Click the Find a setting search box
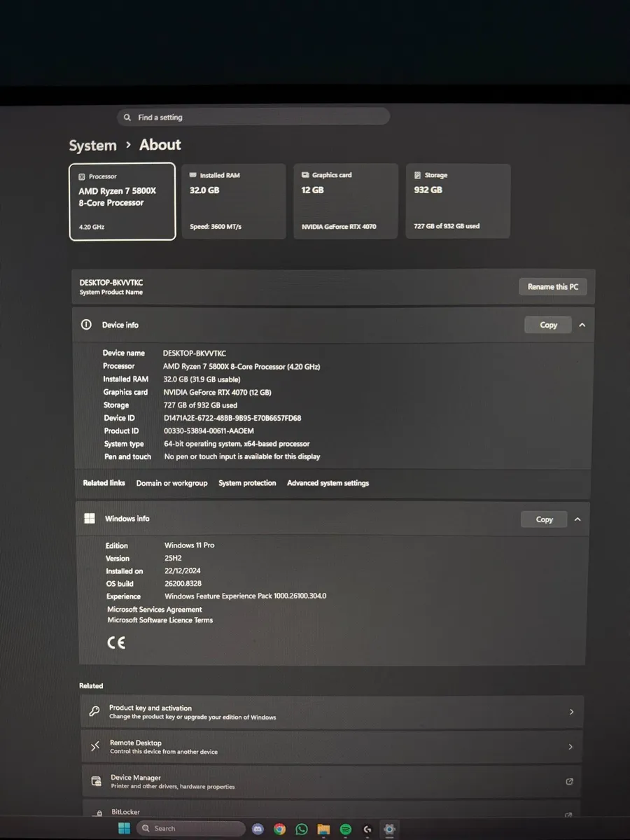 (x=253, y=117)
